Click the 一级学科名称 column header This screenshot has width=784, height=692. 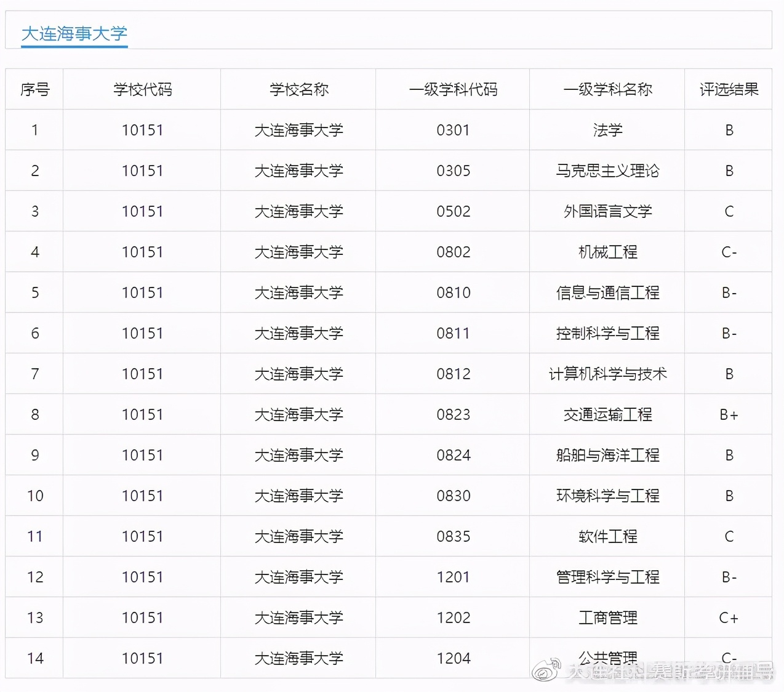coord(607,89)
